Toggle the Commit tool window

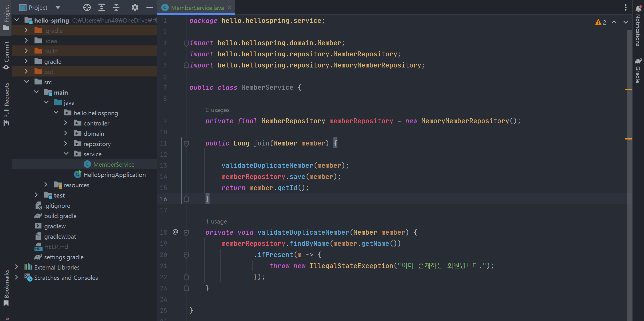coord(6,55)
